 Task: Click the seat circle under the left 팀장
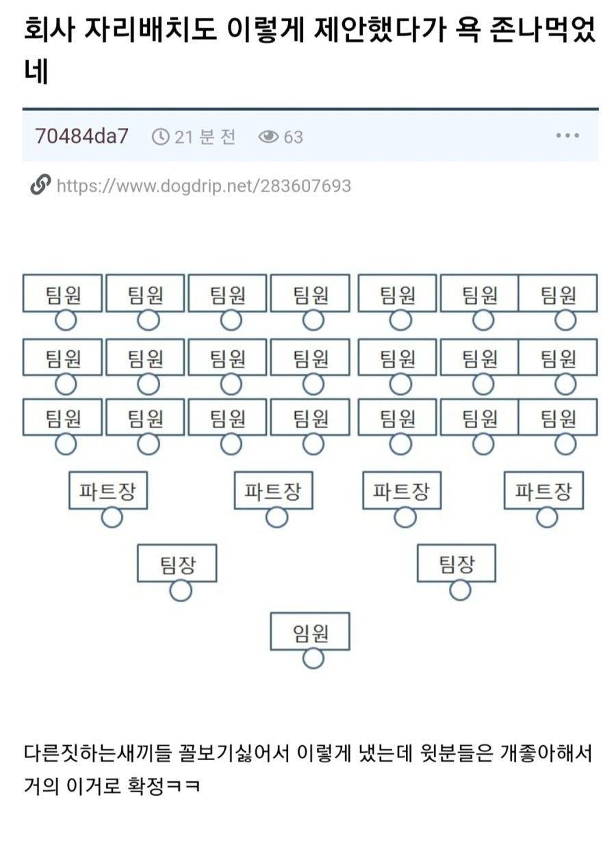(181, 590)
